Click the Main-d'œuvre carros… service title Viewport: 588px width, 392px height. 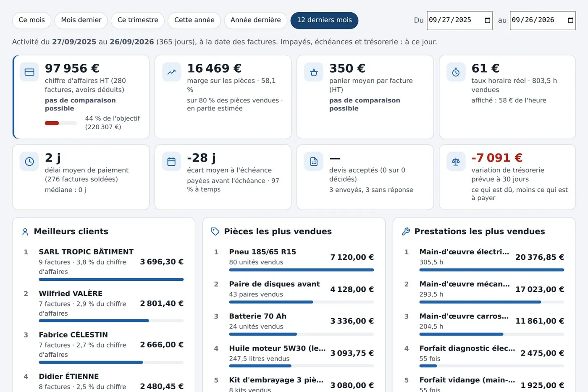click(x=464, y=316)
